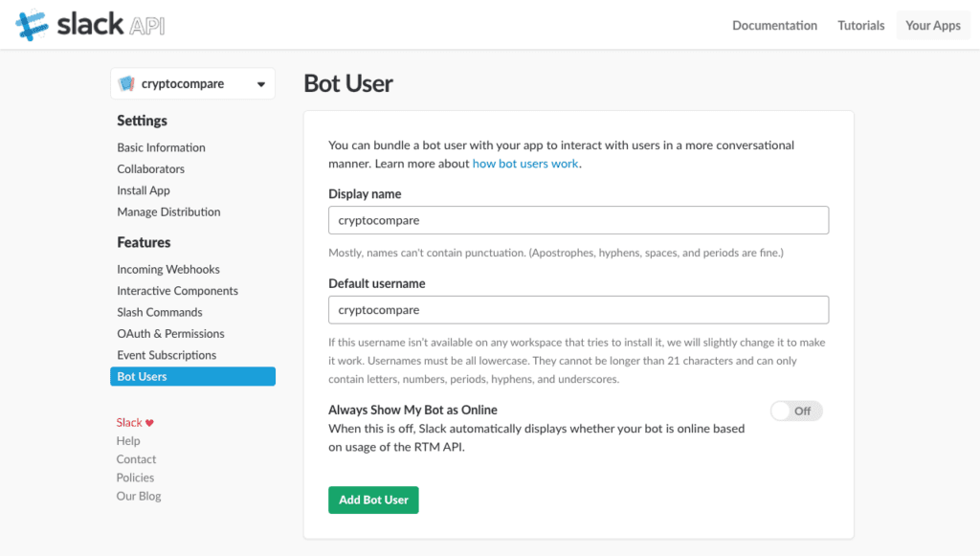Open Your Apps page
This screenshot has height=556, width=980.
(932, 25)
